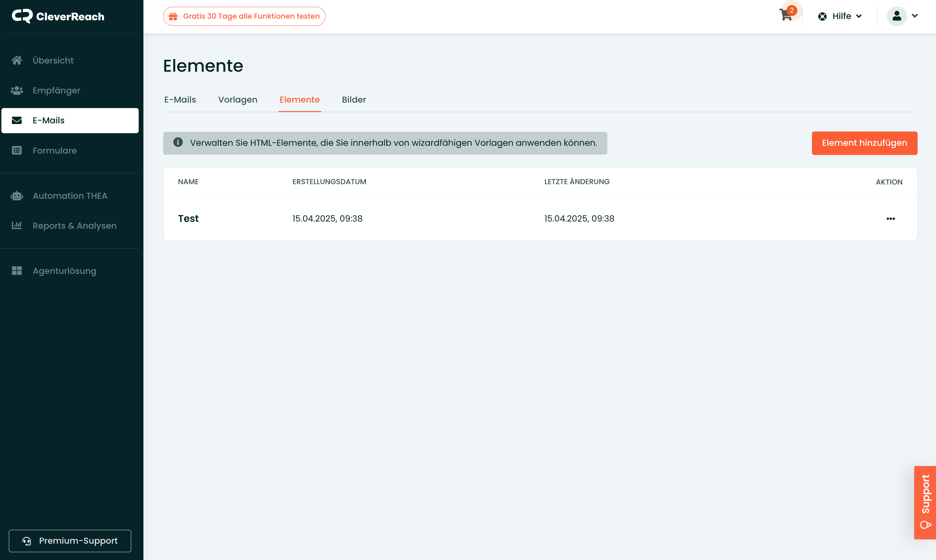936x560 pixels.
Task: Click the E-Mails envelope icon
Action: click(17, 120)
